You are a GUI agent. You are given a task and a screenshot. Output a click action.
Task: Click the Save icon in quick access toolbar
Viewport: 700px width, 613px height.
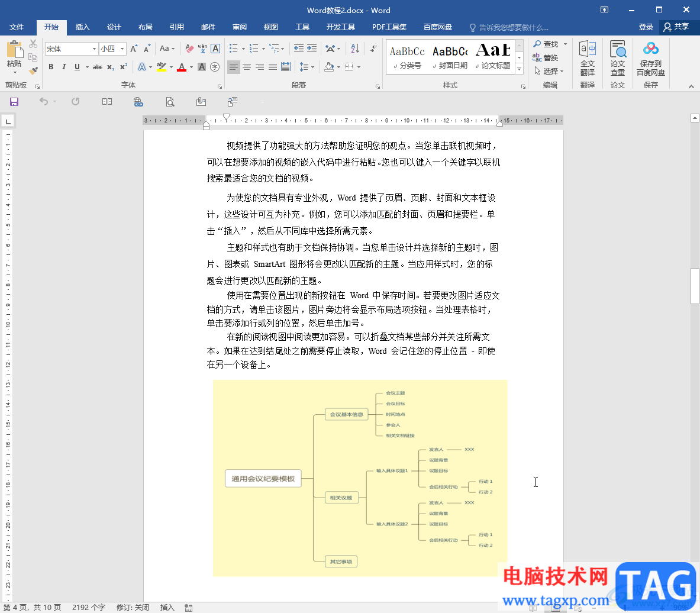pos(14,102)
